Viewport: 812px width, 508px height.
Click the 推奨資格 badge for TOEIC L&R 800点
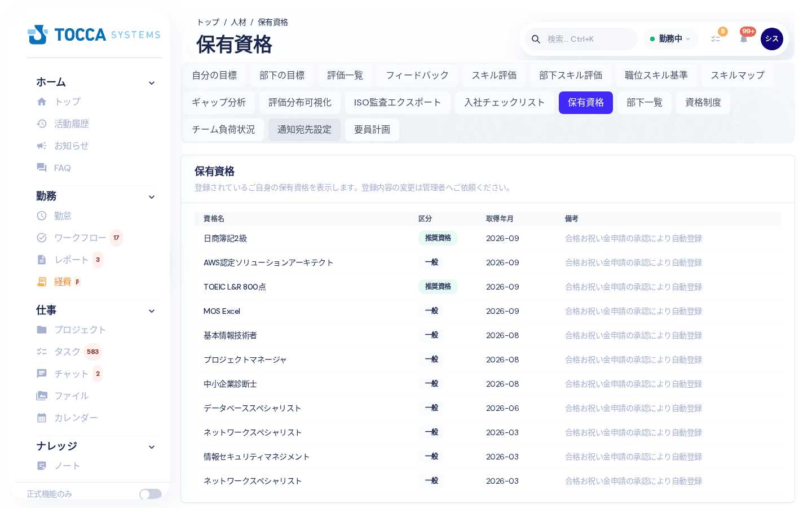tap(438, 287)
